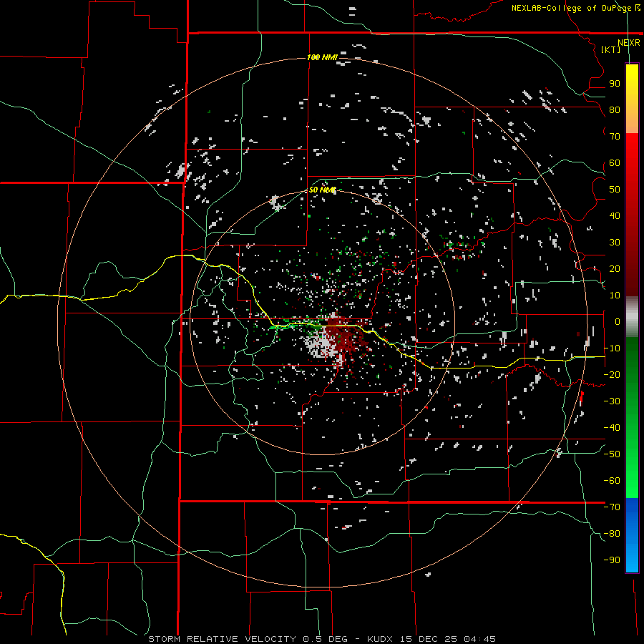This screenshot has width=644, height=644.
Task: Click the 20 value on velocity scale
Action: (x=615, y=269)
